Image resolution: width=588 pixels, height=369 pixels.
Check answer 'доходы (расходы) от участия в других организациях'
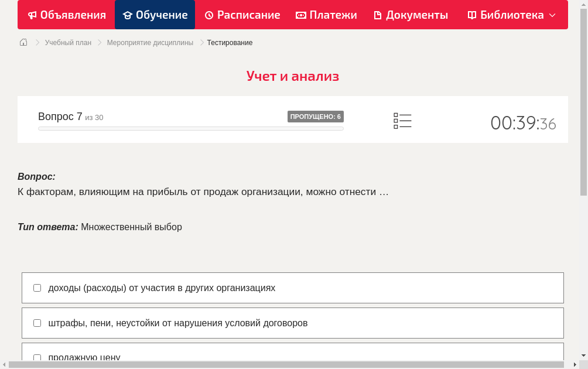click(37, 288)
